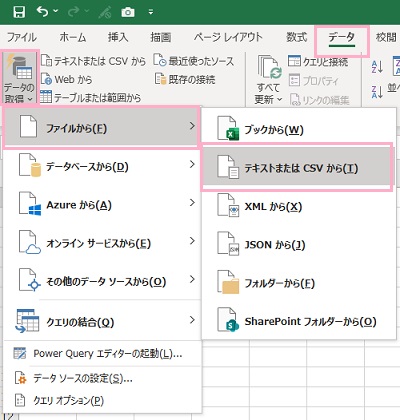Click the Web から ribbon button

[66, 79]
